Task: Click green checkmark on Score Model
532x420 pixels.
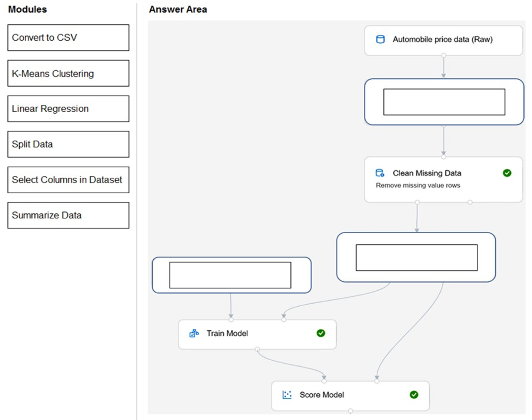Action: [x=414, y=395]
